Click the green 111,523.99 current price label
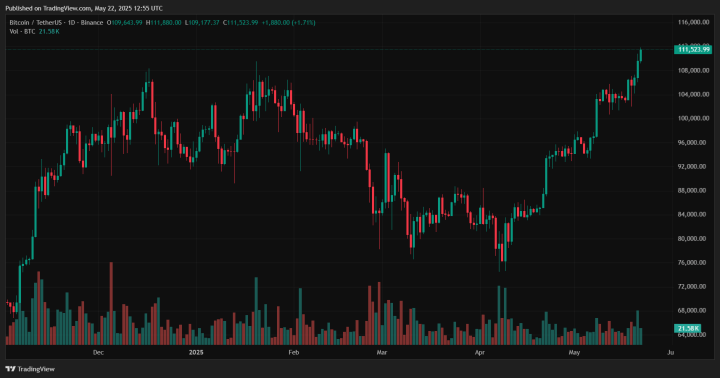Viewport: 720px width, 378px height. 693,49
